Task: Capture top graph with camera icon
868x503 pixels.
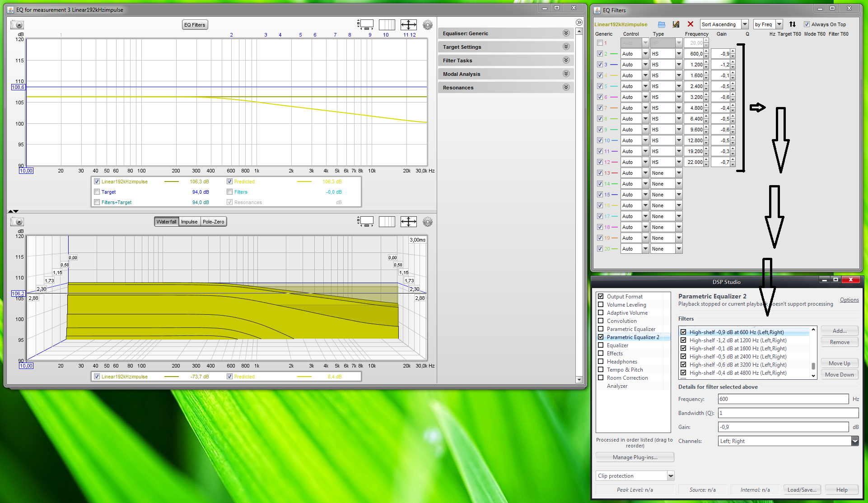Action: 17,25
